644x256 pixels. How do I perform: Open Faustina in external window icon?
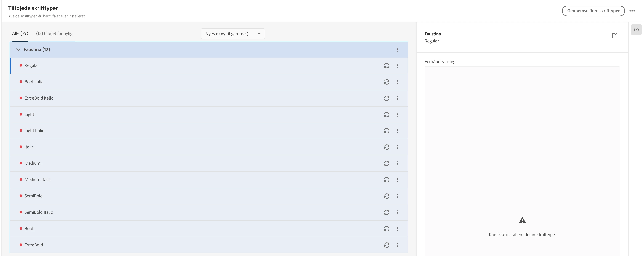615,35
